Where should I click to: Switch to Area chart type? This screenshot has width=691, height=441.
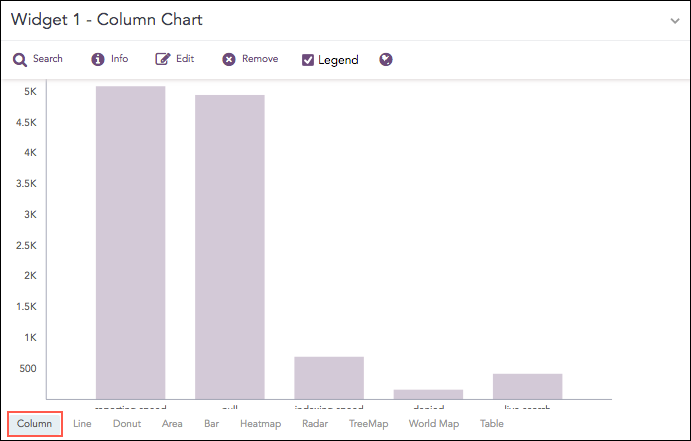[172, 424]
